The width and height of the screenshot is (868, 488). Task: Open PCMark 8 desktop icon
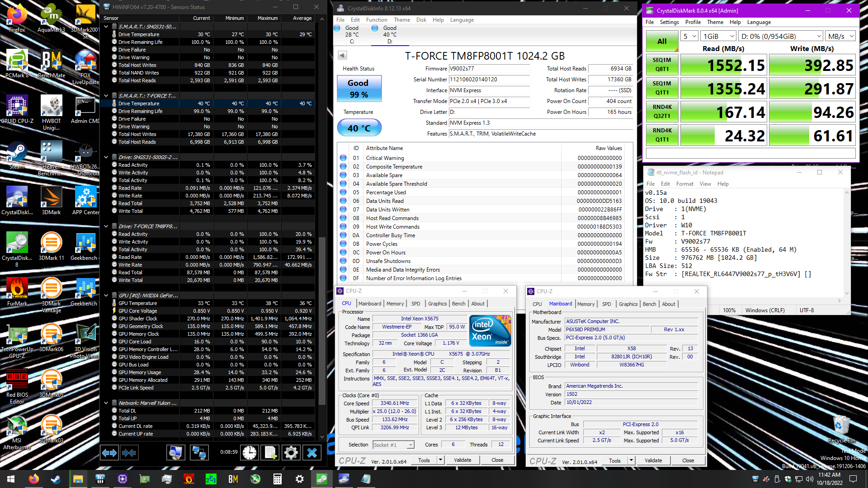click(17, 64)
